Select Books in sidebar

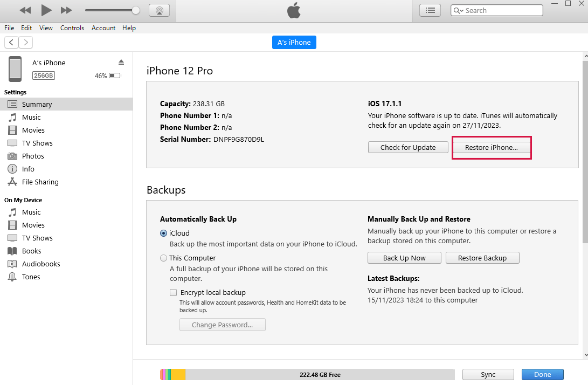pyautogui.click(x=66, y=251)
